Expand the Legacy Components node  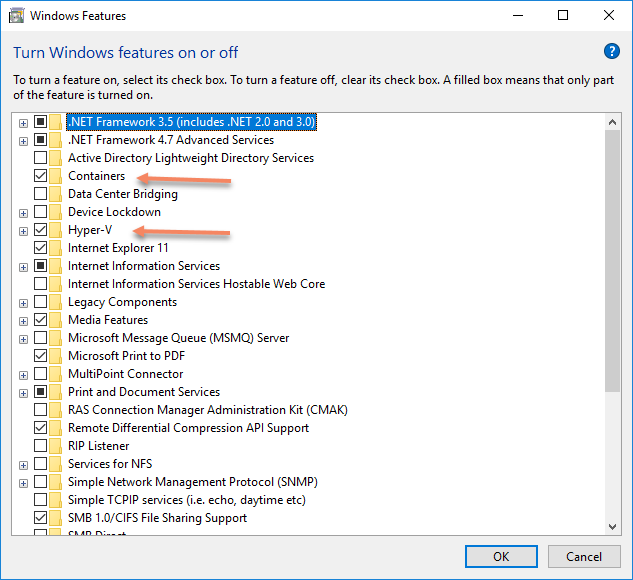tap(23, 303)
